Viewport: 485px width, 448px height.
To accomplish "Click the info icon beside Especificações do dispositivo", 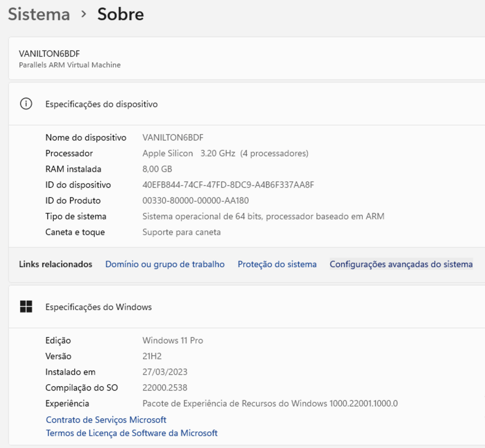I will 26,104.
